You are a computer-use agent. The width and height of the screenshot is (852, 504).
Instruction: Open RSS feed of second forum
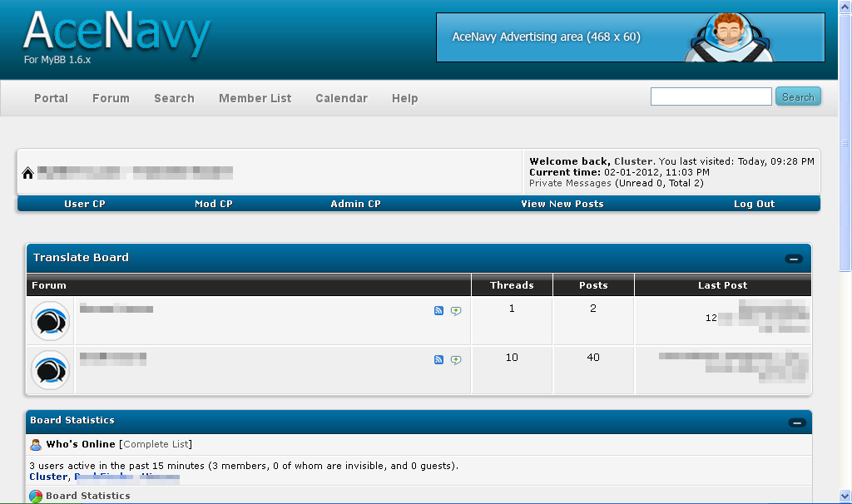coord(438,360)
